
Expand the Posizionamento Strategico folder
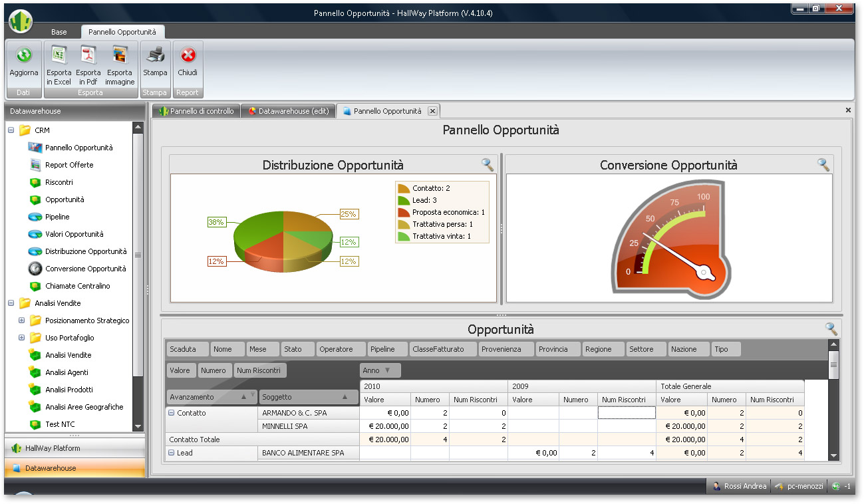tap(21, 320)
